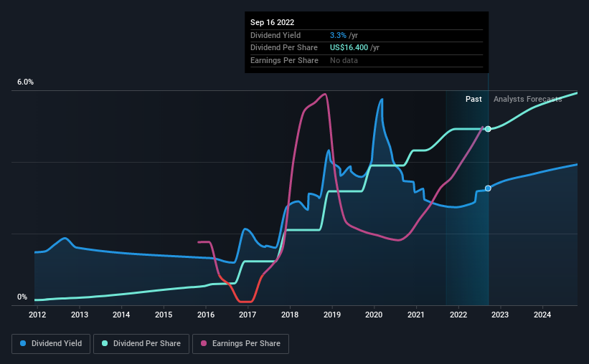
Task: Click the 2012 x-axis label
Action: coord(37,315)
